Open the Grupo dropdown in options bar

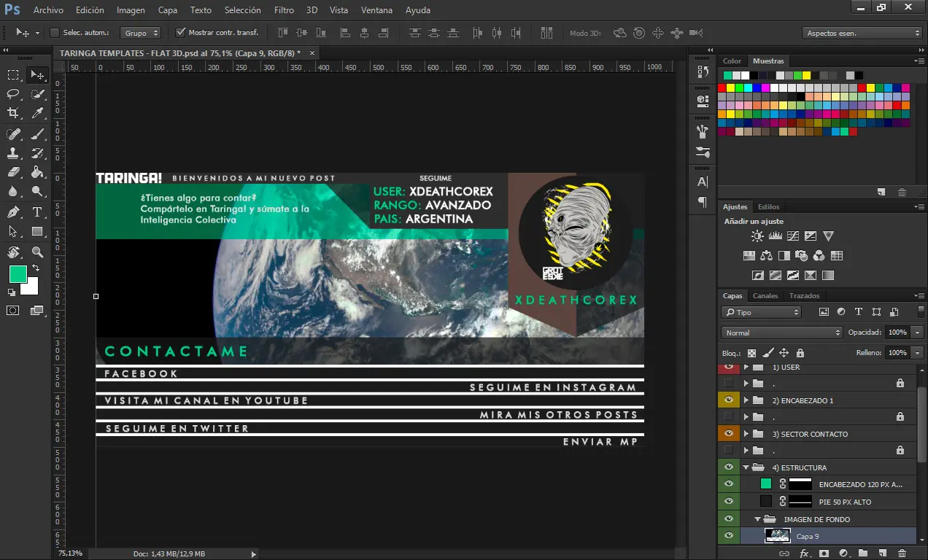(x=142, y=33)
